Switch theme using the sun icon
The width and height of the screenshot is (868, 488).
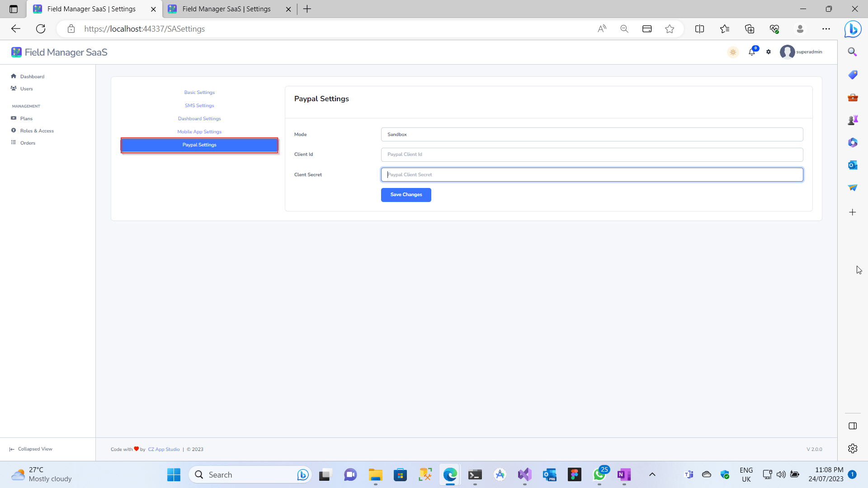click(733, 52)
